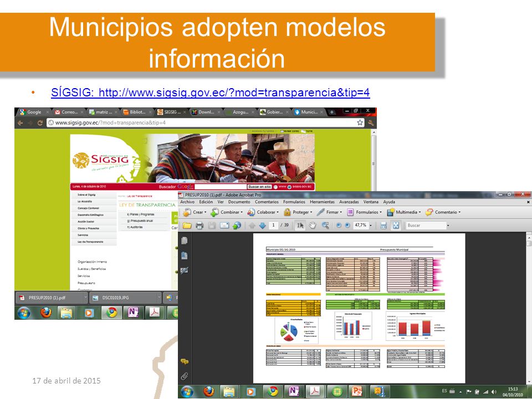Go to previous page with up arrow
Viewport: 532px width, 399px height.
pos(252,226)
